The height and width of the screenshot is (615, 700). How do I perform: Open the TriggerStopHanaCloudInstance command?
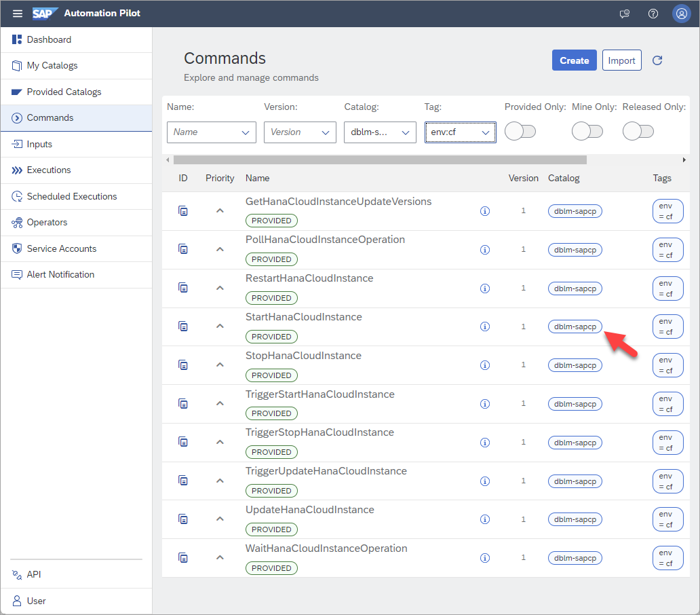click(x=319, y=432)
